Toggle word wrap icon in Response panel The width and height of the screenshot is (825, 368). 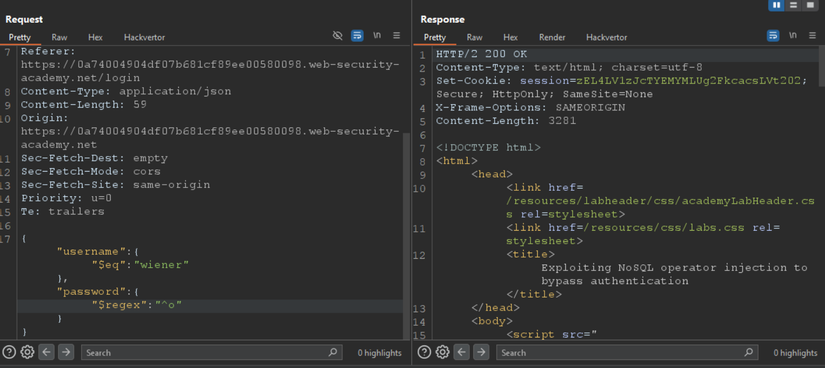point(772,36)
